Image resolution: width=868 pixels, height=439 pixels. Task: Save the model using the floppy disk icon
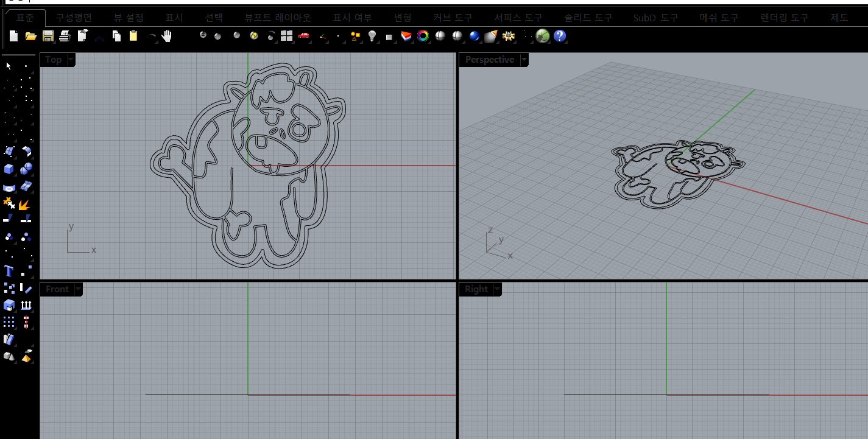point(48,37)
